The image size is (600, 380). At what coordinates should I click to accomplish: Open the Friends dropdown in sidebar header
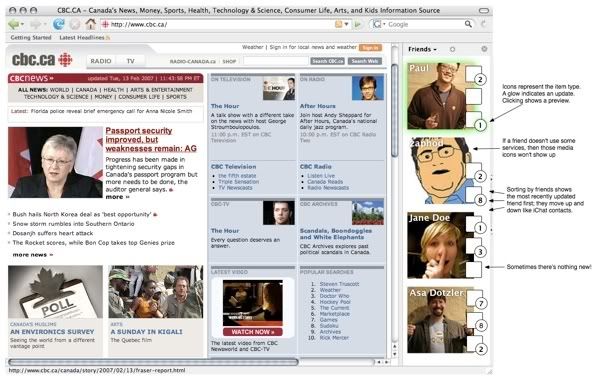point(422,49)
